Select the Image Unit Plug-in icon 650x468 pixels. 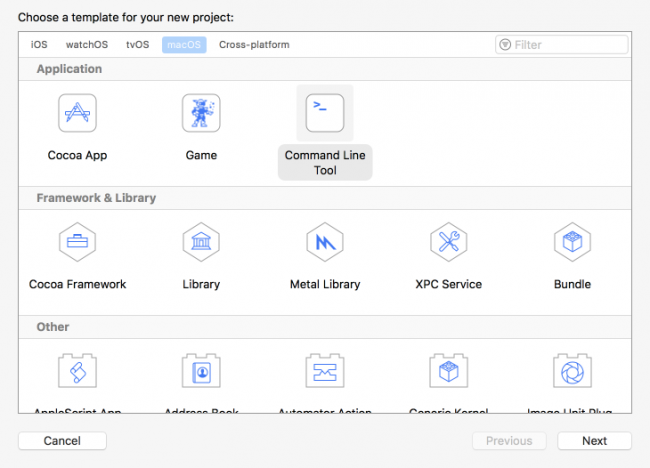[572, 371]
